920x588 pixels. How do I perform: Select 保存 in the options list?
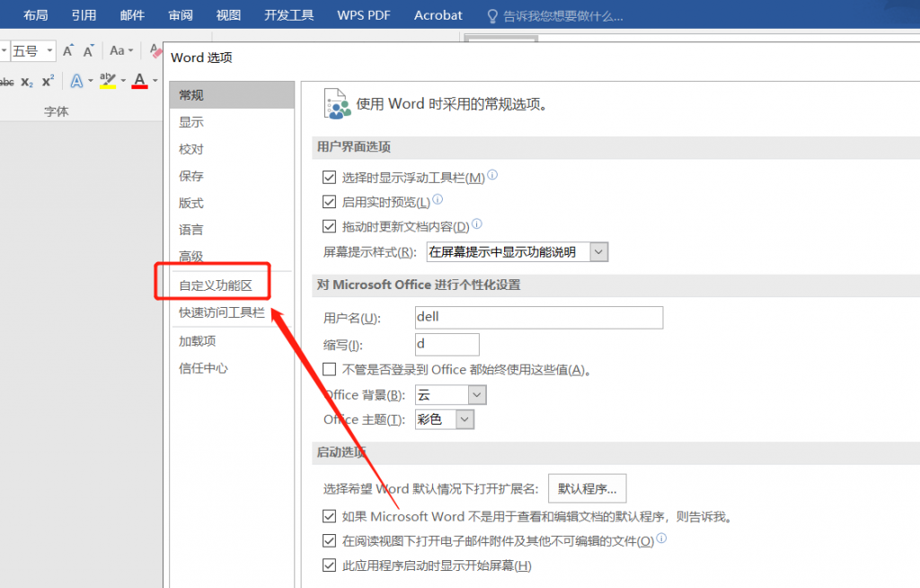(232, 176)
